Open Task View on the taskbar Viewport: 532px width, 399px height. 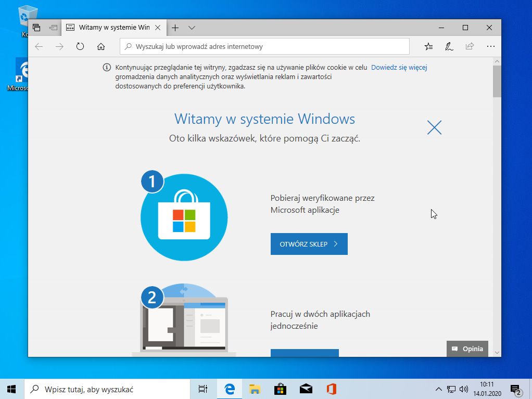point(203,389)
